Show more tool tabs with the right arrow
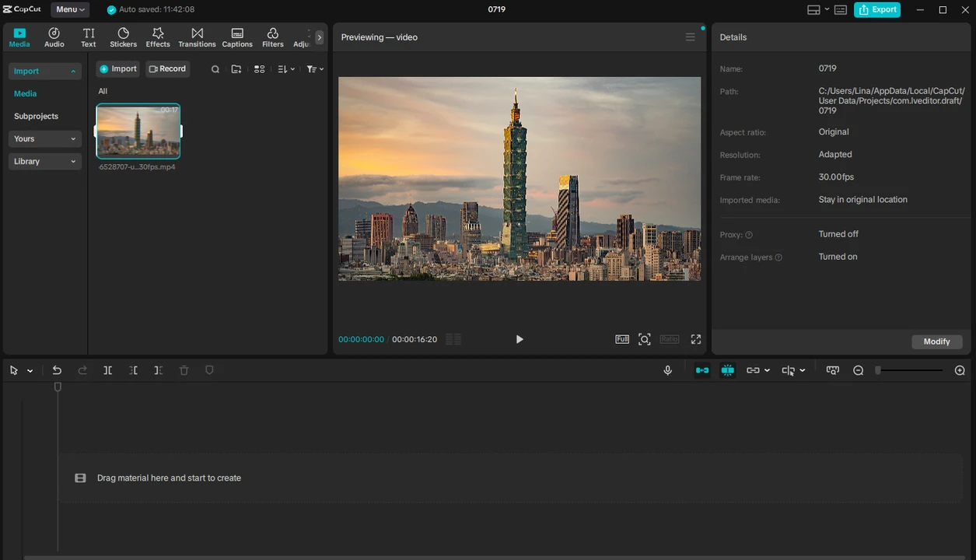The height and width of the screenshot is (560, 976). (x=319, y=37)
